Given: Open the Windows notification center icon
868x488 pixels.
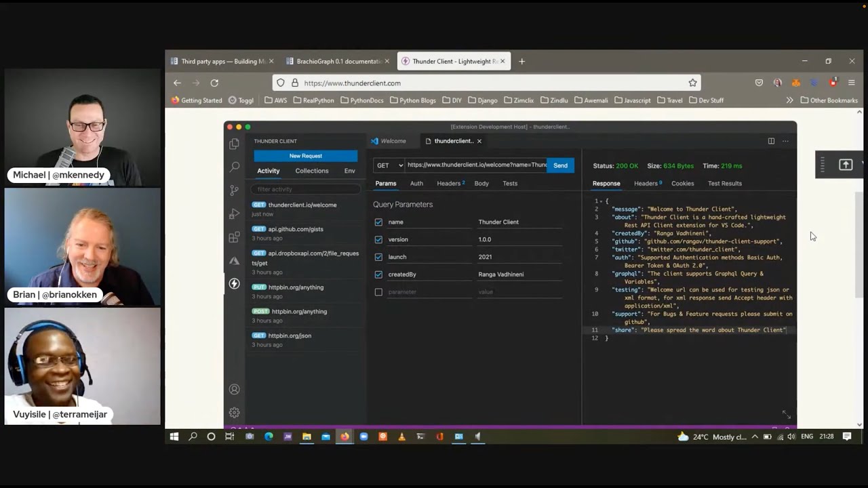Looking at the screenshot, I should click(847, 436).
